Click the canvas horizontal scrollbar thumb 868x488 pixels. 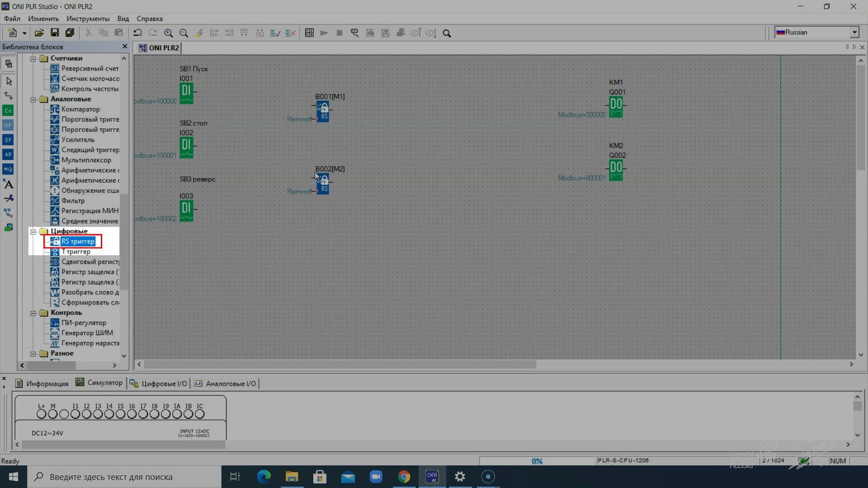(340, 364)
